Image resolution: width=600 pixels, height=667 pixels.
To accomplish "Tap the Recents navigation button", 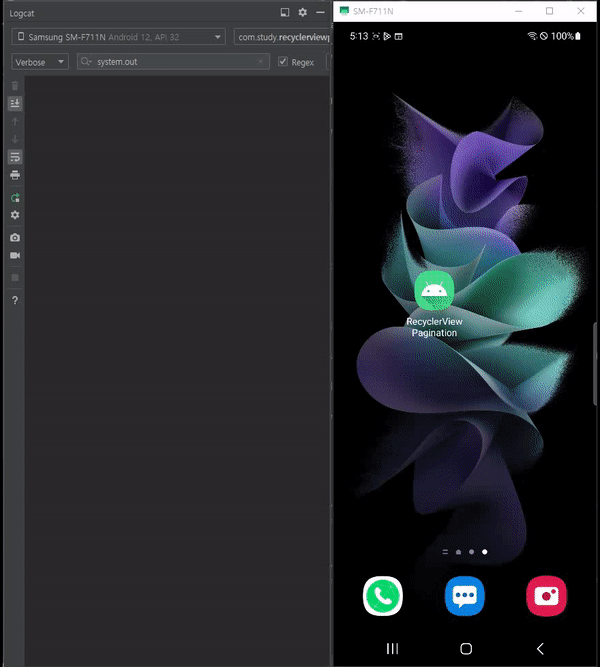I will point(392,649).
